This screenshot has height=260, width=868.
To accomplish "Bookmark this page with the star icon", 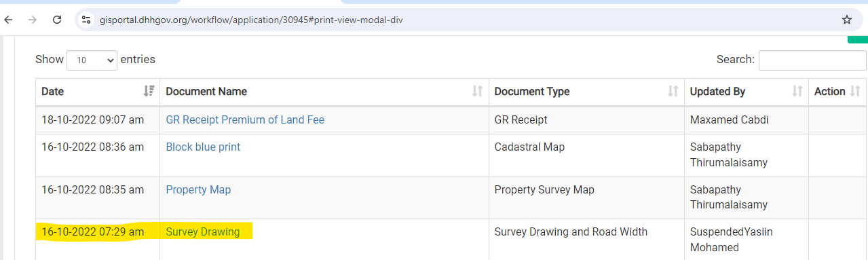I will coord(847,20).
